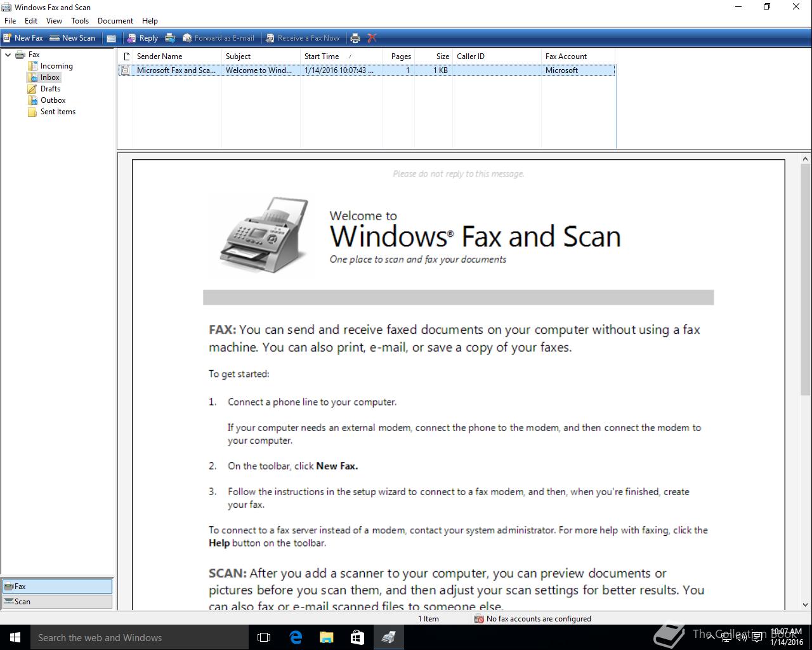The width and height of the screenshot is (812, 650).
Task: Click the '1 Item' status bar text
Action: (x=428, y=619)
